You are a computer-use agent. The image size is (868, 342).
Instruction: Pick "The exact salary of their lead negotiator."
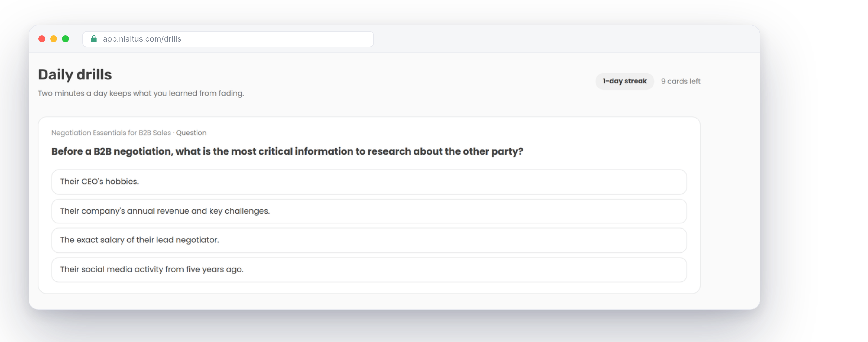(x=369, y=240)
